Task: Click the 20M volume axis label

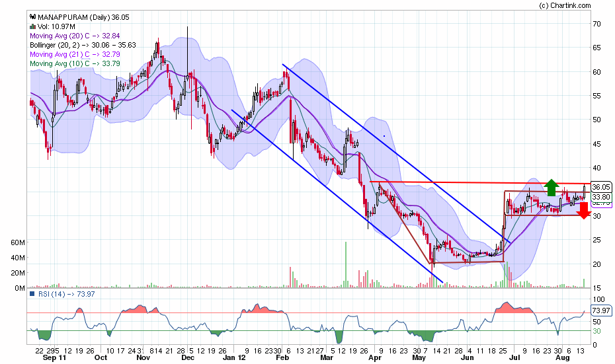Action: point(18,273)
